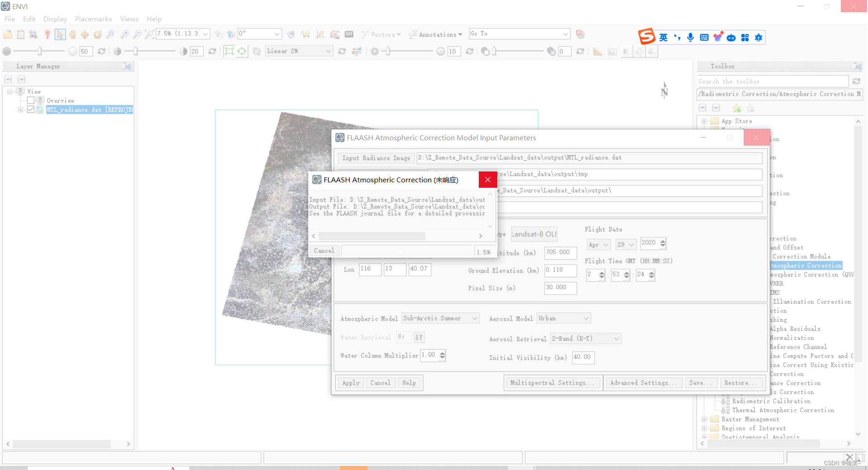The image size is (868, 470).
Task: Click the red placemark pin icon
Action: (47, 34)
